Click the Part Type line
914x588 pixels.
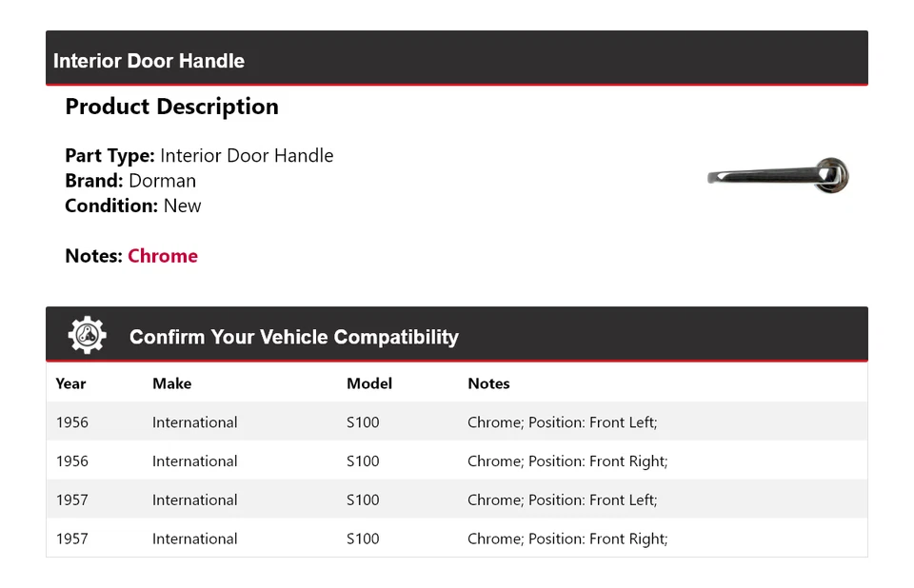click(x=199, y=156)
